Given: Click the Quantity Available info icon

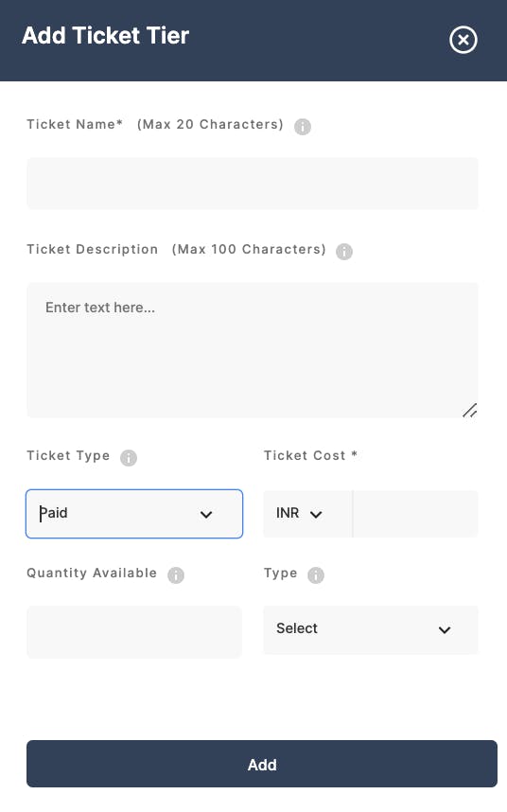Looking at the screenshot, I should [176, 574].
